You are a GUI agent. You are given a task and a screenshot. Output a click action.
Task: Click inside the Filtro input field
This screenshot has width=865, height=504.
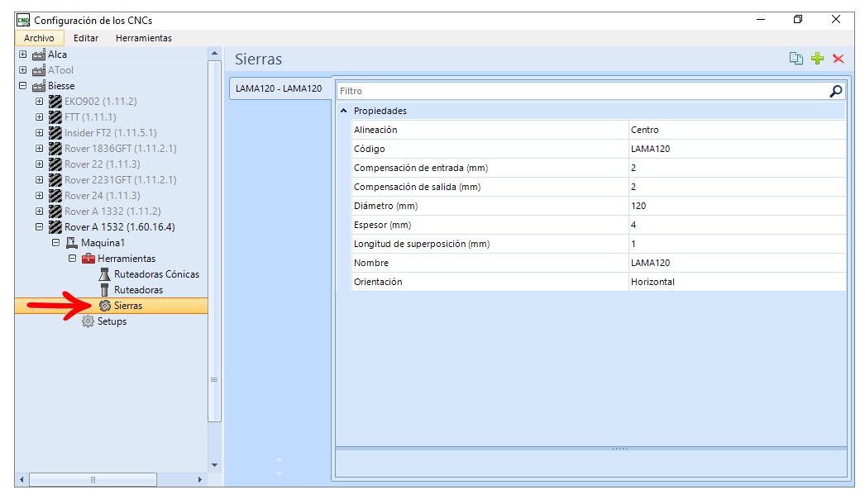582,91
